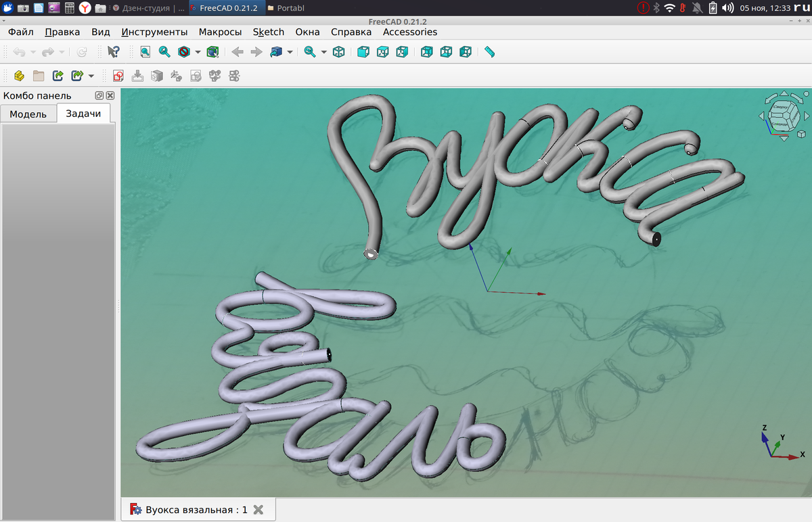Toggle sound via the volume tray icon

[x=728, y=8]
